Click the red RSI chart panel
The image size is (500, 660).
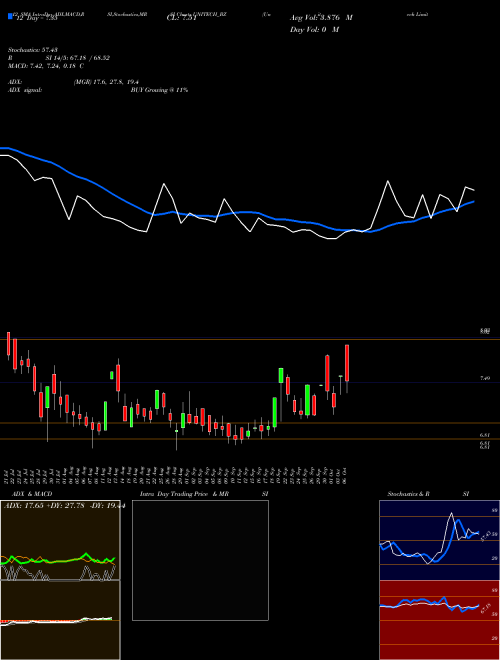pyautogui.click(x=439, y=620)
